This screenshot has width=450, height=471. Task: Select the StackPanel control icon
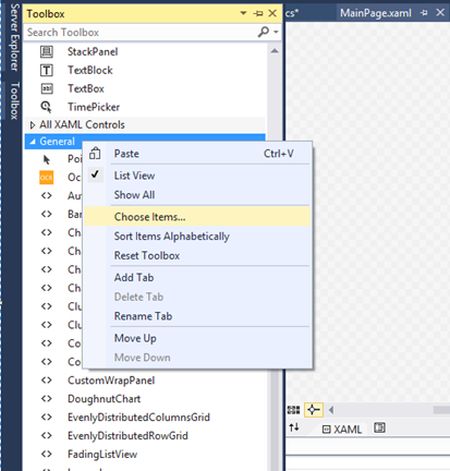pyautogui.click(x=46, y=52)
